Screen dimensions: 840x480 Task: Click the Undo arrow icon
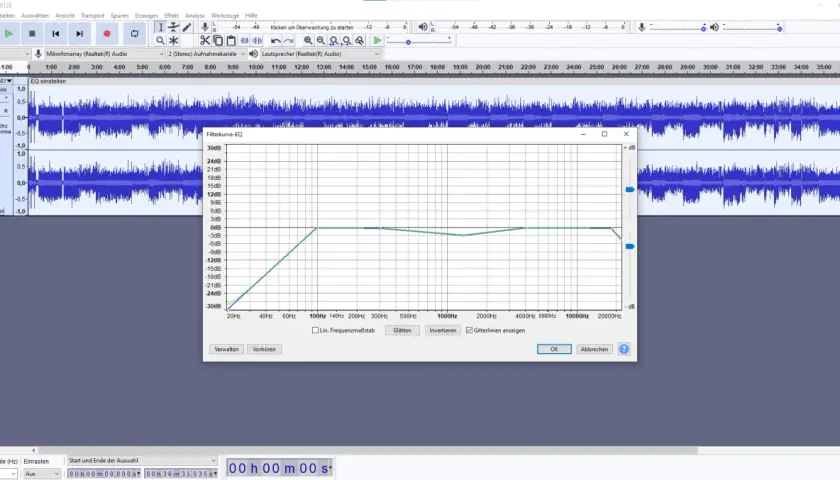tap(275, 41)
